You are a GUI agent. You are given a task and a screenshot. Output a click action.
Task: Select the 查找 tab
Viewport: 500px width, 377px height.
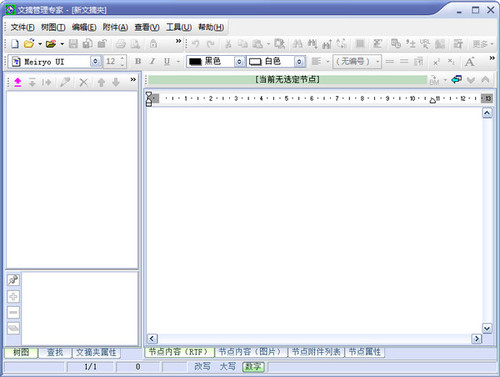(x=55, y=352)
